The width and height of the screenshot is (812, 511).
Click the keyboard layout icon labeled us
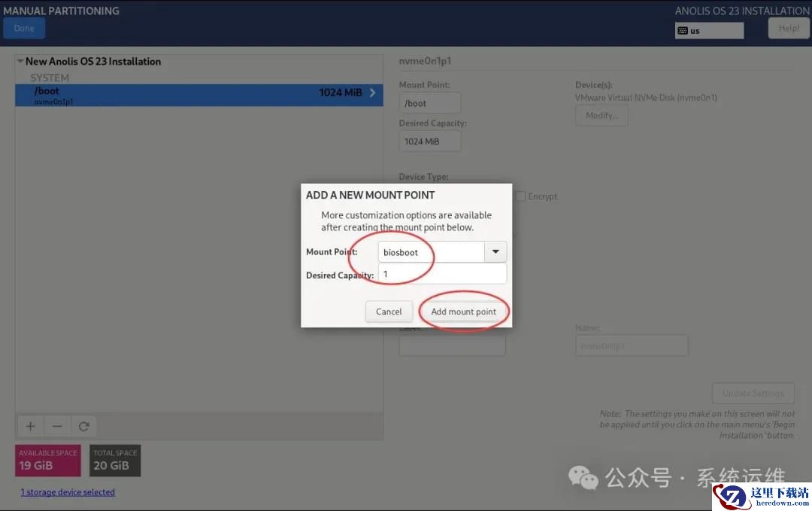tap(683, 31)
